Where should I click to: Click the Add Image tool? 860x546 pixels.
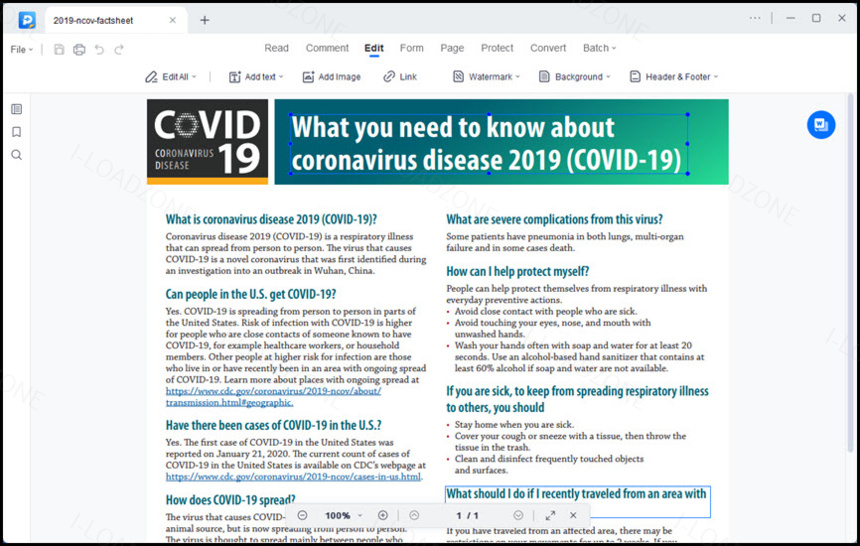331,77
